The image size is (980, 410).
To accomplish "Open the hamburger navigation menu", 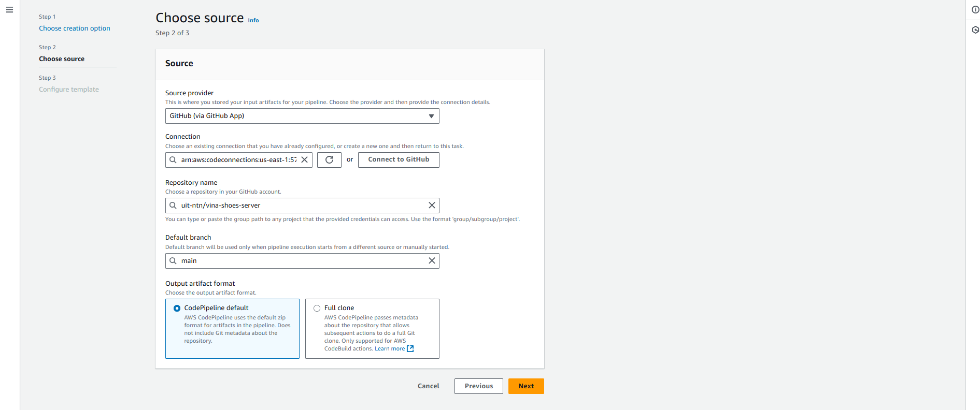I will [x=9, y=10].
